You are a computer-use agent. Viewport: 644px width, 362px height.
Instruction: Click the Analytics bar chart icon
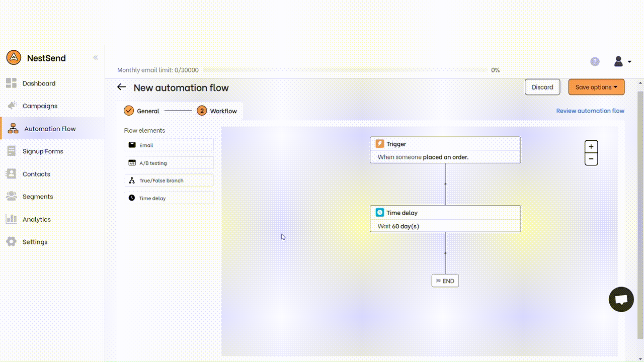(11, 219)
